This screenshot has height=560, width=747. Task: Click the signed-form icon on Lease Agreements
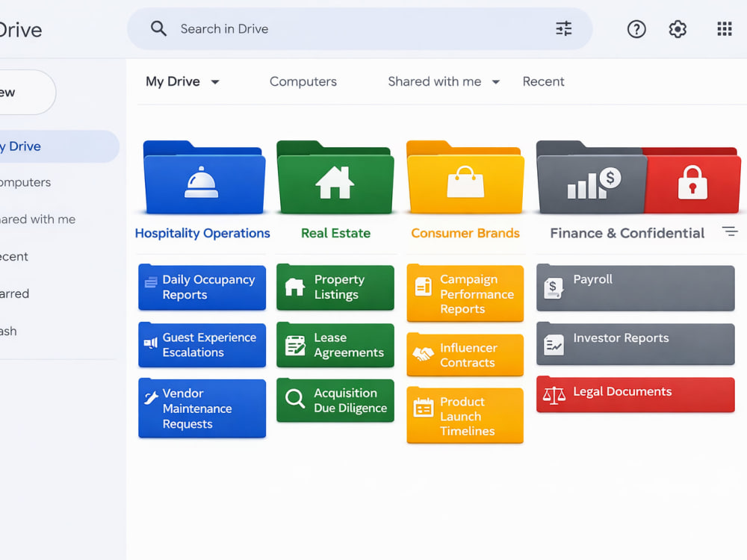295,345
